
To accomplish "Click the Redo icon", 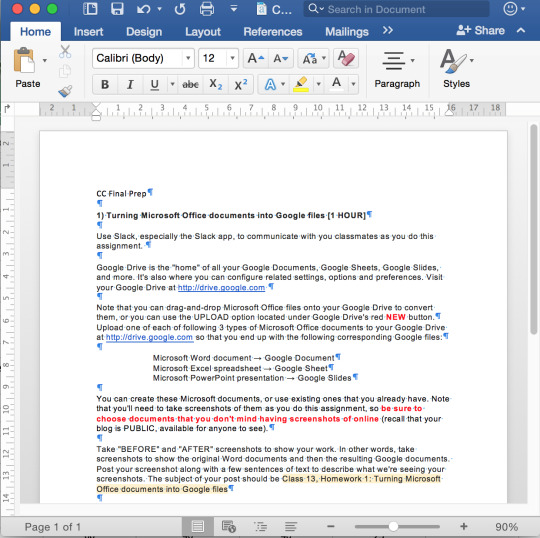I will point(180,9).
